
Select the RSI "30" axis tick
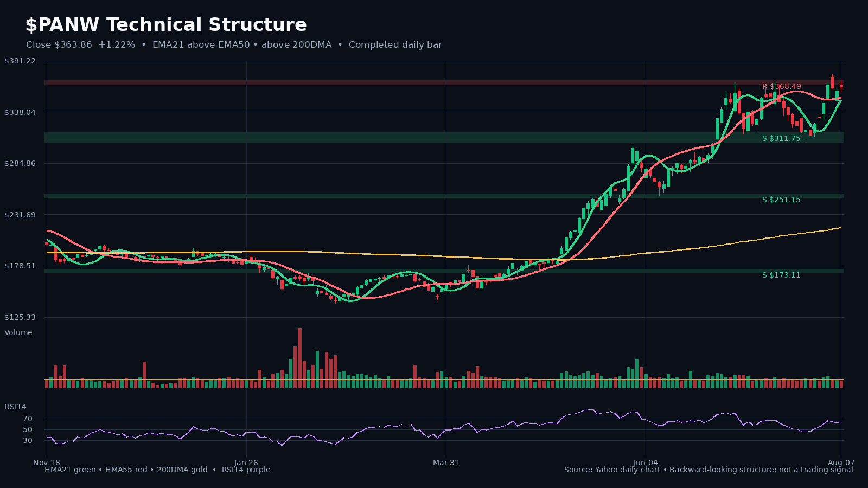(x=28, y=440)
